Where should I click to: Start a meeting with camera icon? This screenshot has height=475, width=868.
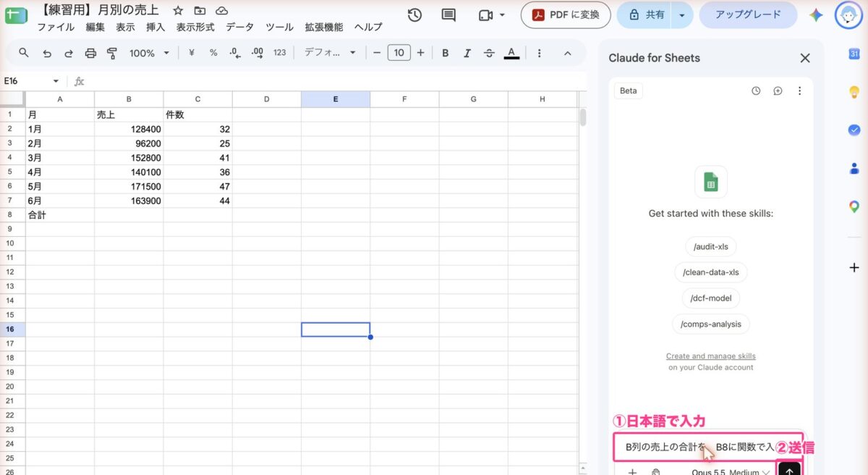pos(485,15)
